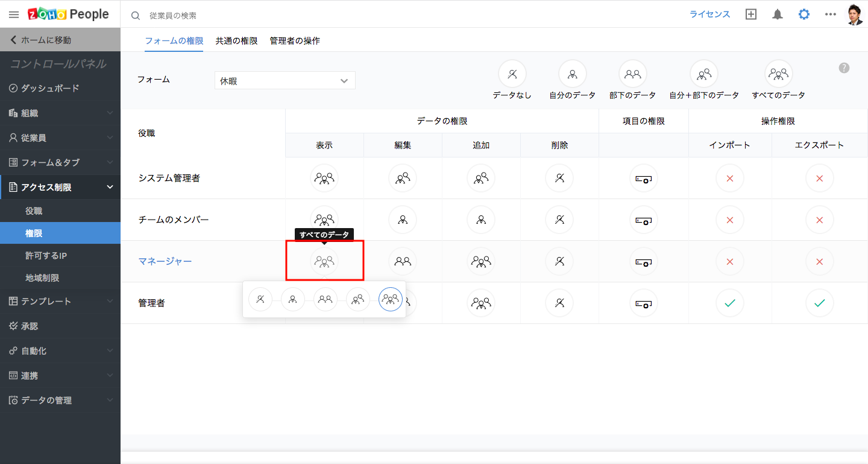868x464 pixels.
Task: Expand 自動化 in the sidebar
Action: click(60, 351)
